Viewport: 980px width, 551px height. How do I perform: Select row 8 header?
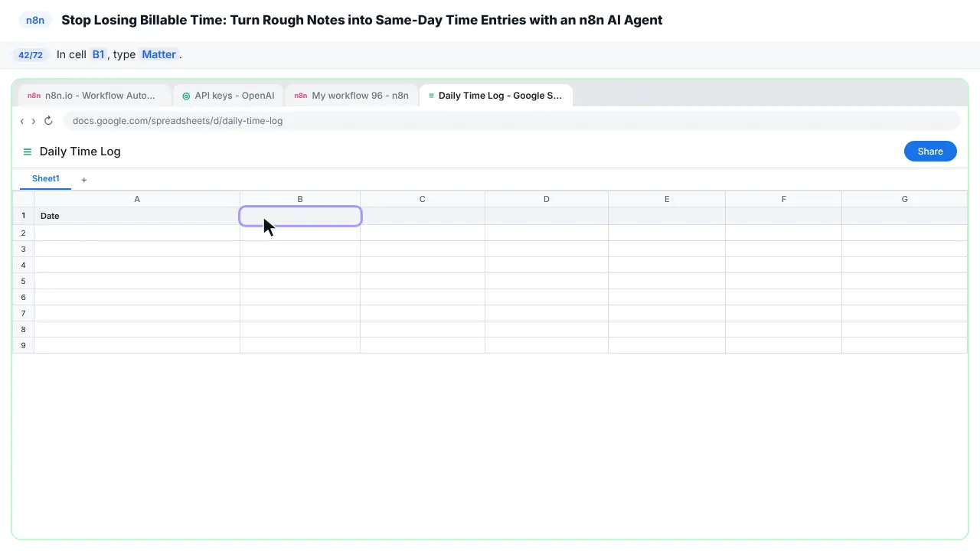pyautogui.click(x=24, y=329)
